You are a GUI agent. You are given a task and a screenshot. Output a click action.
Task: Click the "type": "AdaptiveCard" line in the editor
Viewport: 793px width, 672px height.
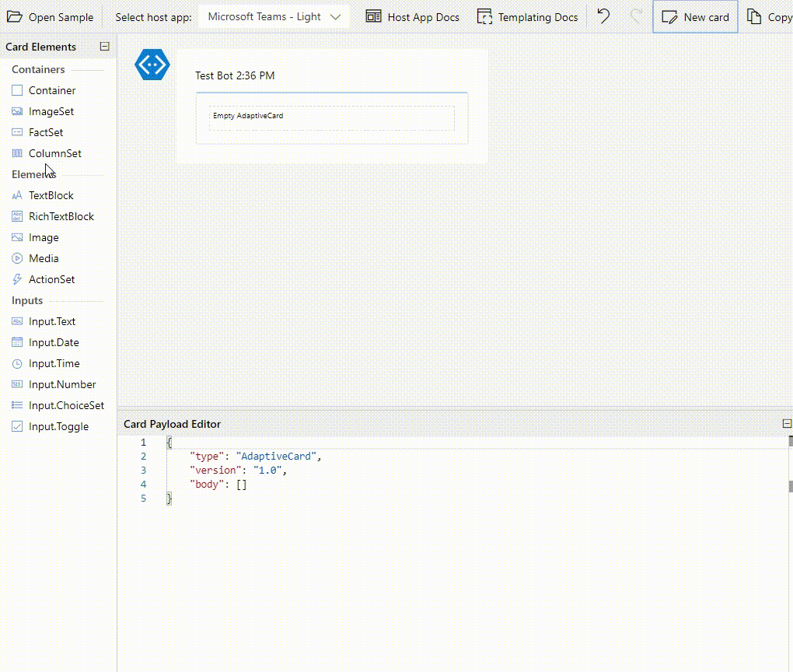pyautogui.click(x=256, y=457)
